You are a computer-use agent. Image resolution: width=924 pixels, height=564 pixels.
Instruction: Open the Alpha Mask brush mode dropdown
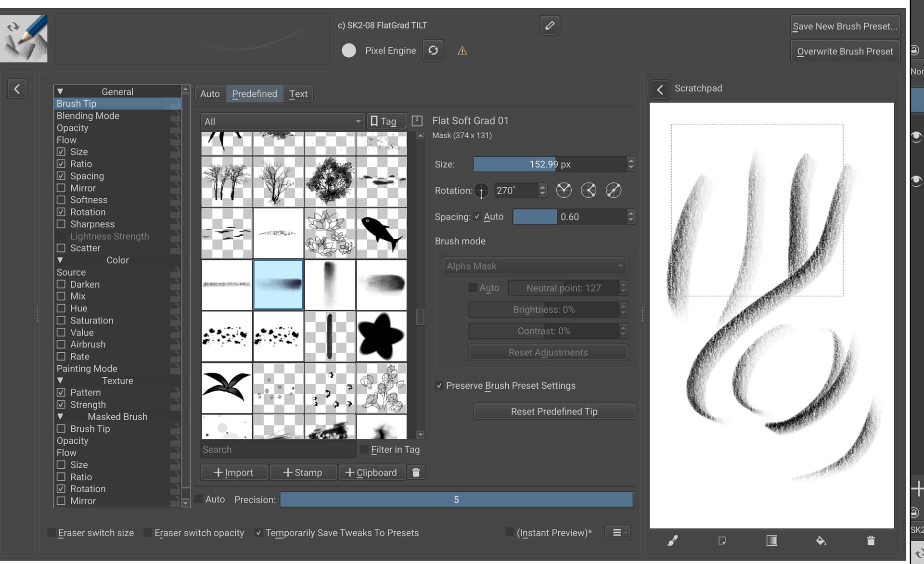[534, 266]
